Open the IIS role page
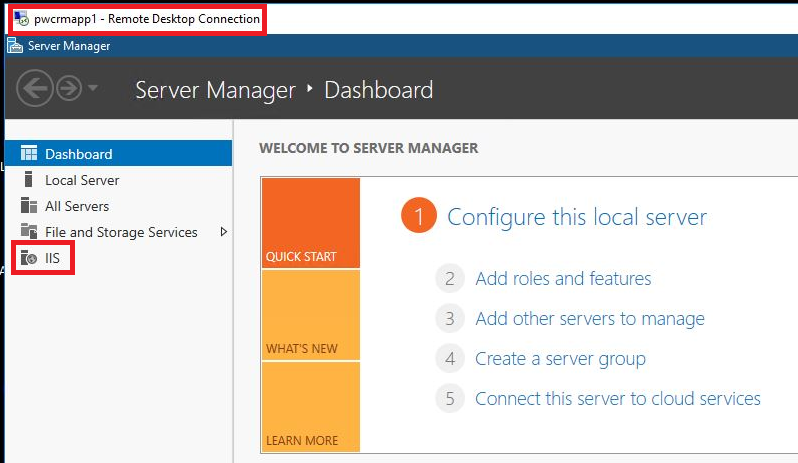798x463 pixels. click(52, 258)
